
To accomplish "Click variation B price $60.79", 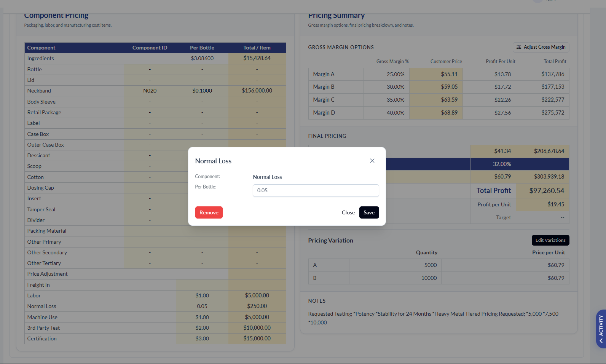I will pos(556,278).
